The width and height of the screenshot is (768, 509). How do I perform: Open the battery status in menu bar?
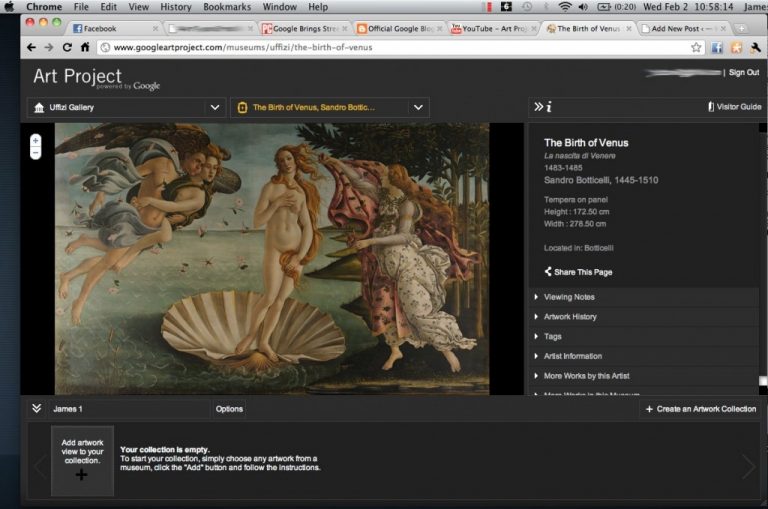616,7
